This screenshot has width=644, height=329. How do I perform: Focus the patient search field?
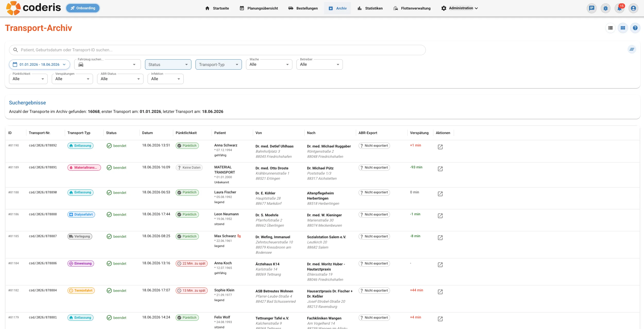(x=217, y=50)
